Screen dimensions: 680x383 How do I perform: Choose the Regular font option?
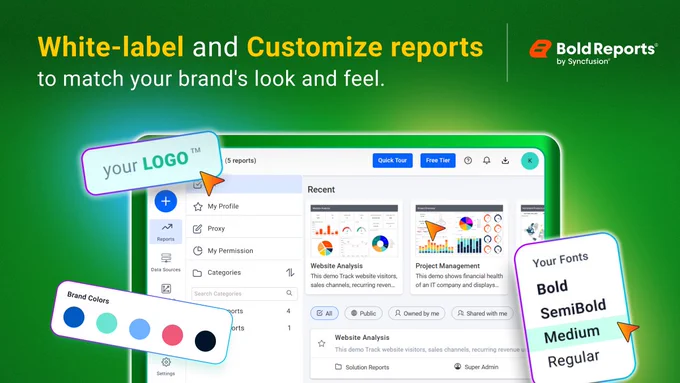click(574, 360)
